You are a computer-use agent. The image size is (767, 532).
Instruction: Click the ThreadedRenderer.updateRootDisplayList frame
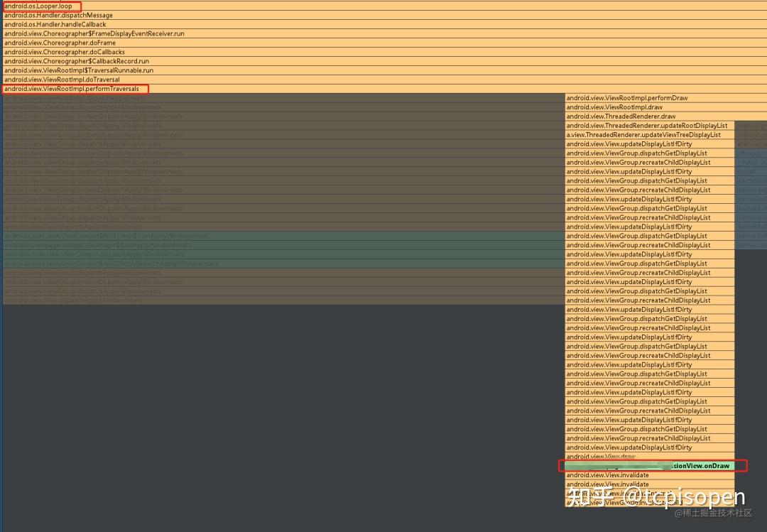(650, 126)
